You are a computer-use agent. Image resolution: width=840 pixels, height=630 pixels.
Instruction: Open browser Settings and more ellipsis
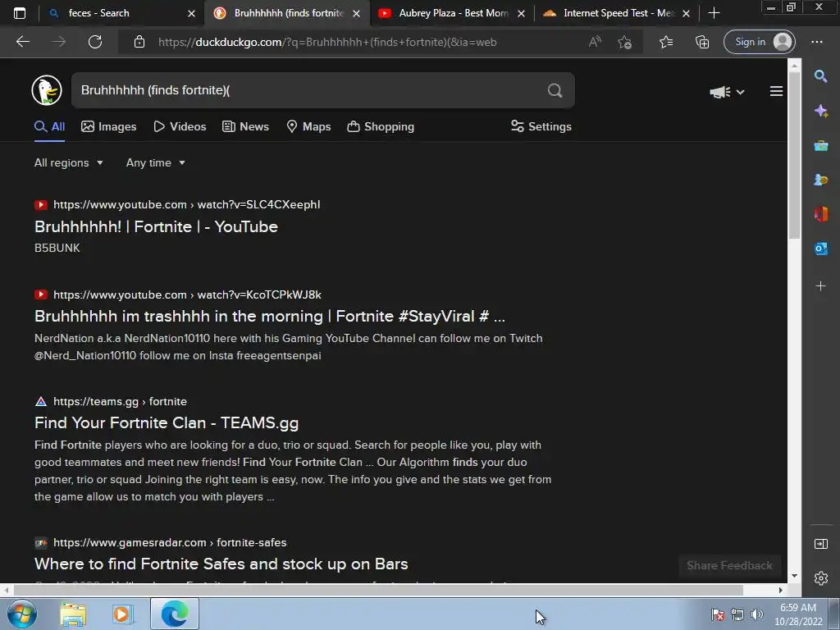coord(816,42)
